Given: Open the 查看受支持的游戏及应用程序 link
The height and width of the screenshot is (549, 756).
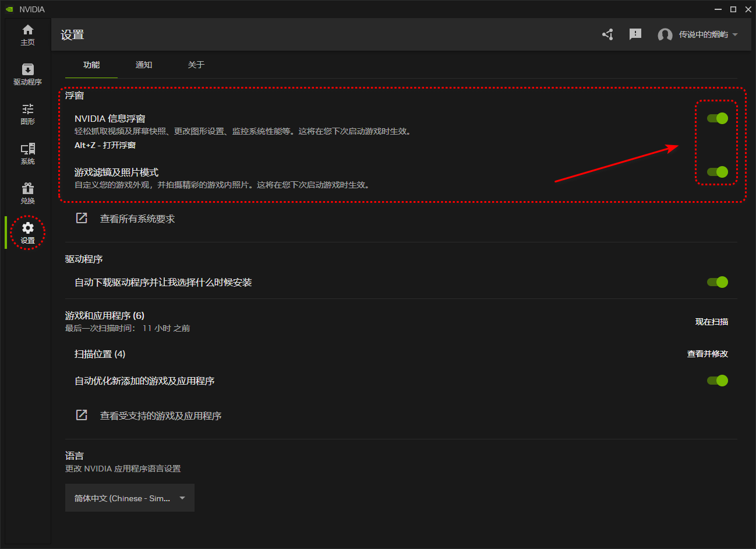Looking at the screenshot, I should click(161, 416).
